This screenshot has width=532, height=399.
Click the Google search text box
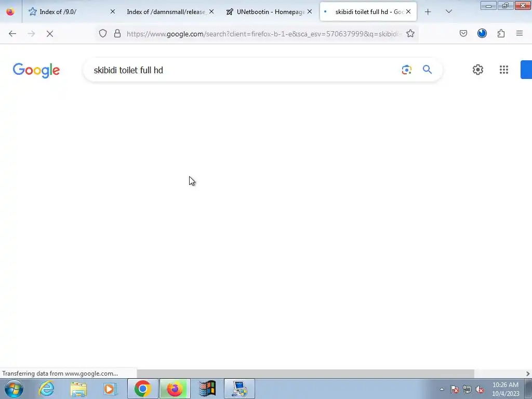244,70
